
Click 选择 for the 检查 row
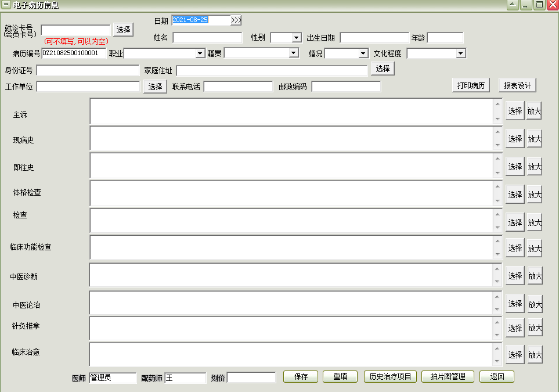click(515, 222)
